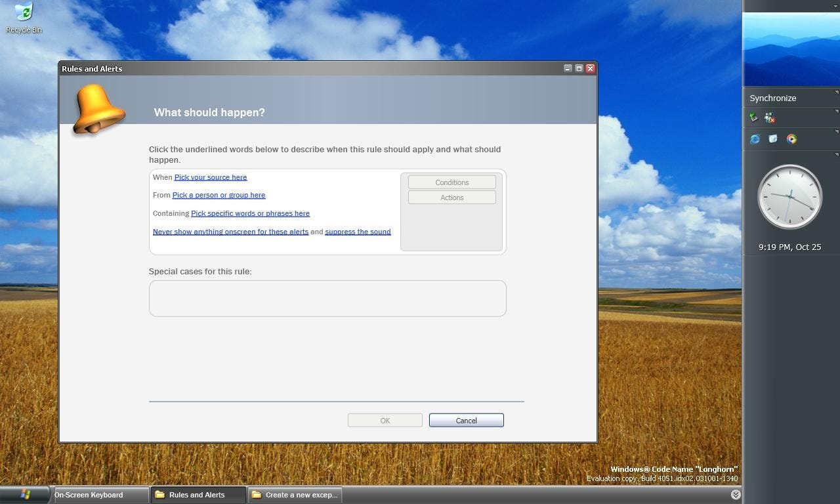Click the Cancel button
Viewport: 840px width, 504px height.
pyautogui.click(x=467, y=421)
